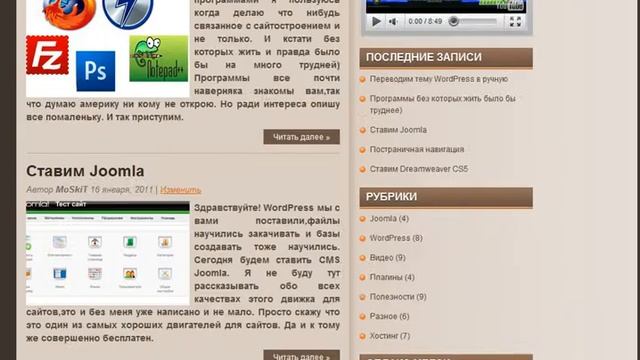Open the 'Разное (6)' category
Image resolution: width=640 pixels, height=360 pixels.
(x=389, y=316)
